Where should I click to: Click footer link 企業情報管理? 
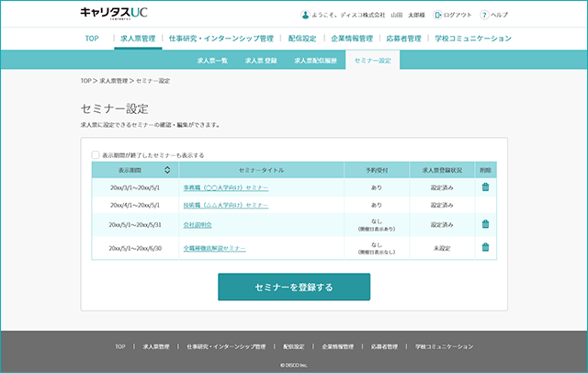(337, 346)
